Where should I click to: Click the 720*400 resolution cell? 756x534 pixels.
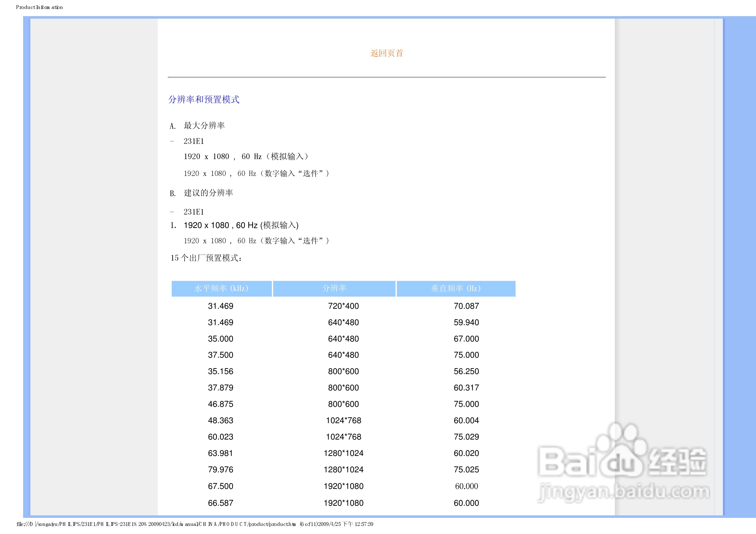[343, 306]
